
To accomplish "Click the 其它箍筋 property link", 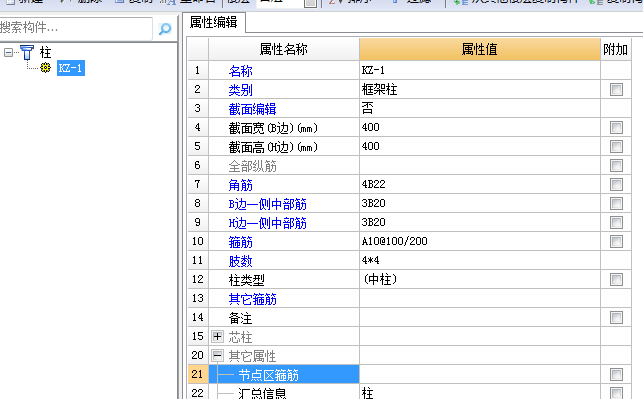I will 253,299.
